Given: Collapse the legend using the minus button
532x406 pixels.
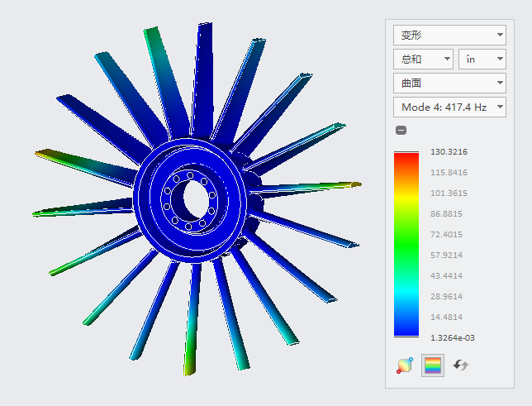Looking at the screenshot, I should (401, 130).
